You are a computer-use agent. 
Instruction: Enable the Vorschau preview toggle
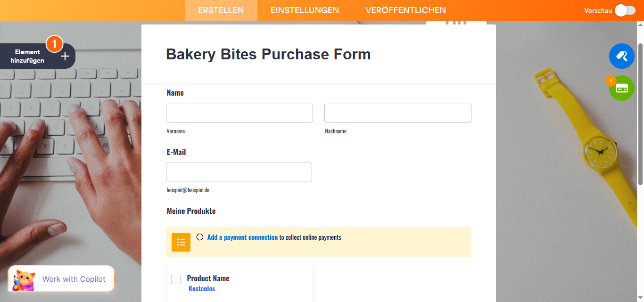625,10
